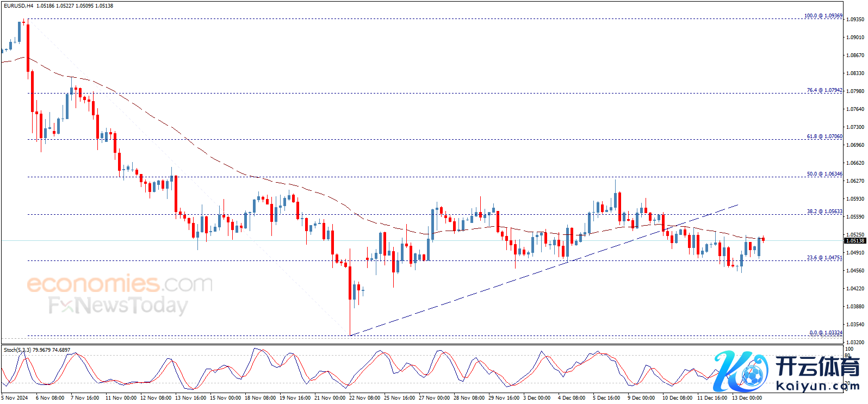Click the 23.6 @ 1.04751 Fibonacci label
868x404 pixels.
(824, 258)
